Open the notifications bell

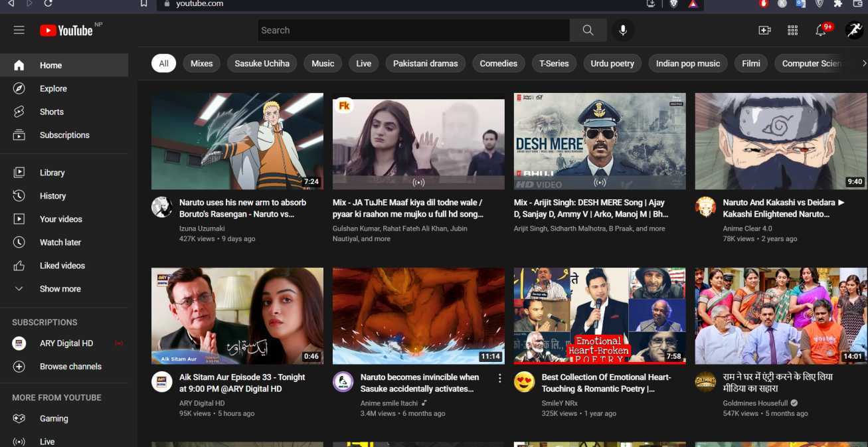click(x=822, y=30)
